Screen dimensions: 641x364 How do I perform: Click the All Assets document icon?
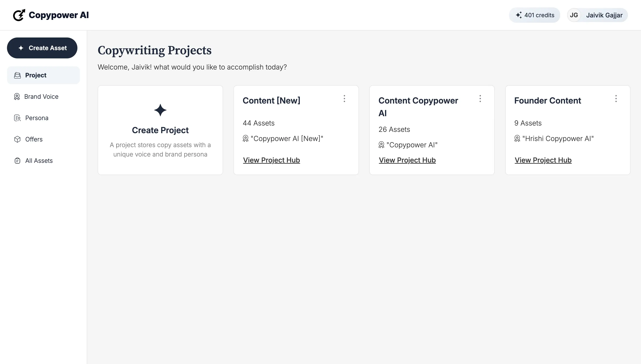[x=17, y=160]
